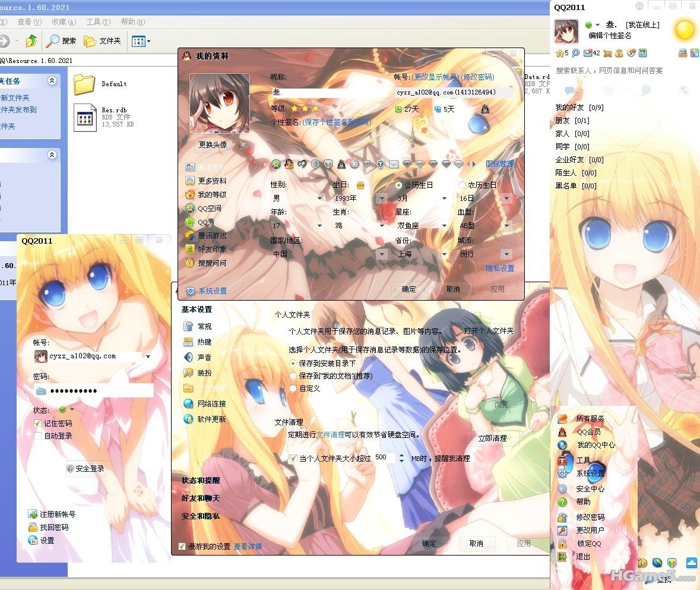The width and height of the screenshot is (700, 590).
Task: Select 保存到安装目录下 radio option
Action: [x=293, y=363]
